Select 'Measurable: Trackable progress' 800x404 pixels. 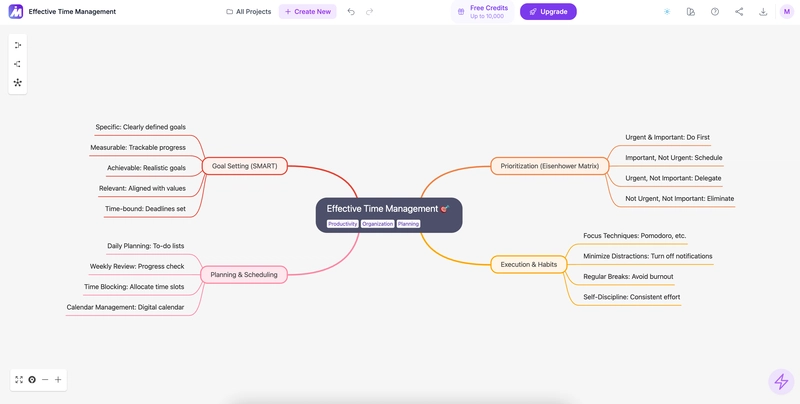pos(138,147)
